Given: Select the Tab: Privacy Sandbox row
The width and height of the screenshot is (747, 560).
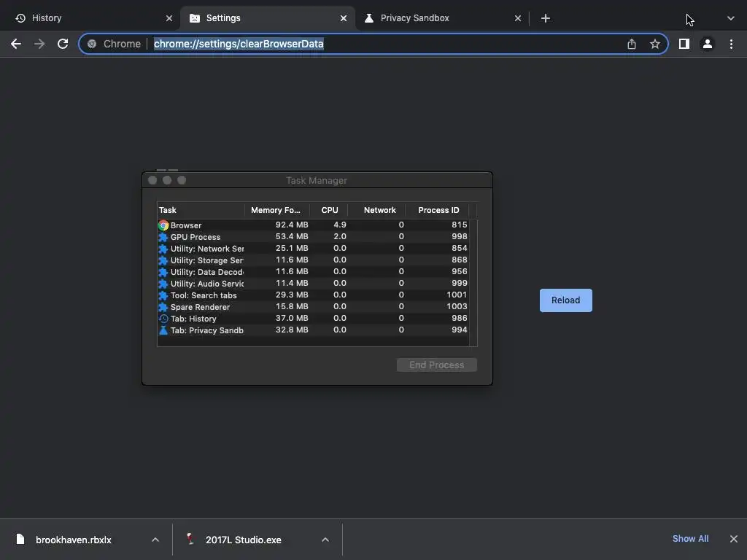Looking at the screenshot, I should [x=313, y=330].
